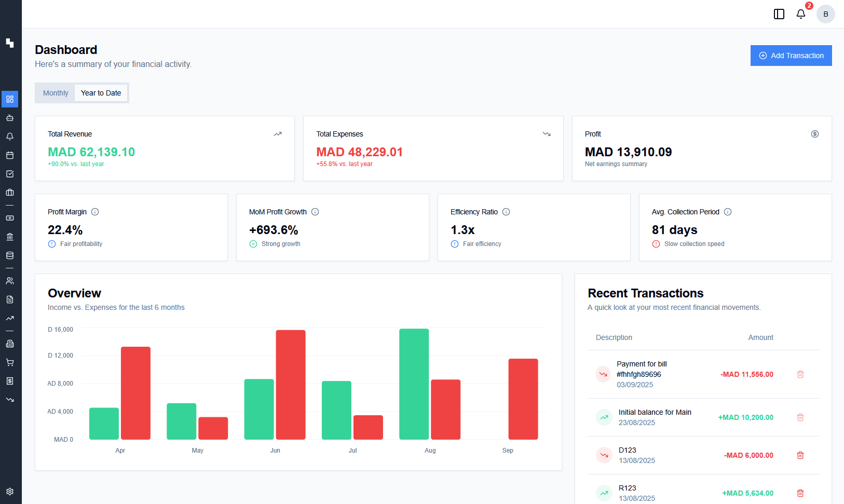Image resolution: width=844 pixels, height=504 pixels.
Task: Click the notification bell in top bar
Action: pos(801,14)
